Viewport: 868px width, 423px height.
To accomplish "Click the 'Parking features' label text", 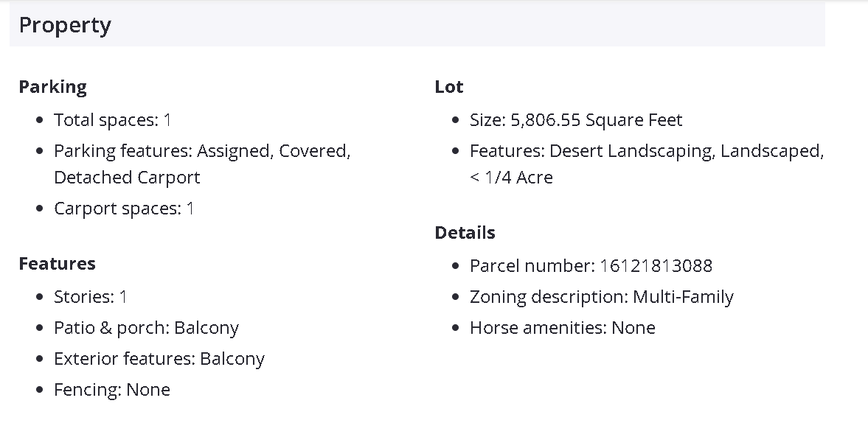I will click(123, 151).
